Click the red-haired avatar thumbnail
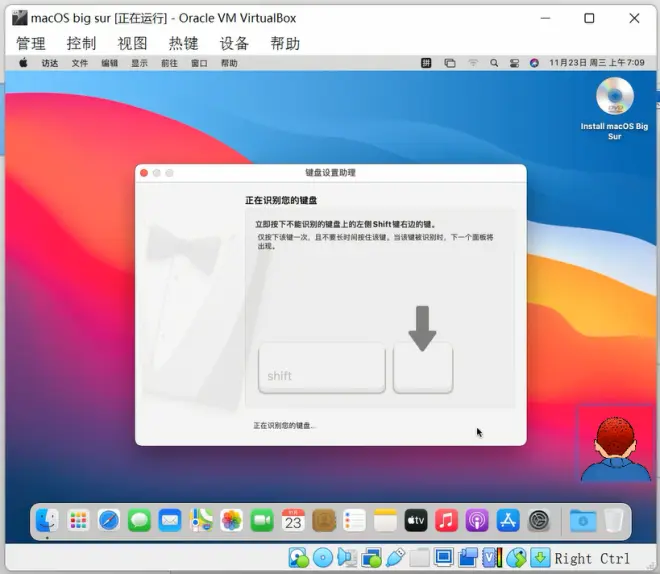The image size is (660, 574). [x=615, y=444]
